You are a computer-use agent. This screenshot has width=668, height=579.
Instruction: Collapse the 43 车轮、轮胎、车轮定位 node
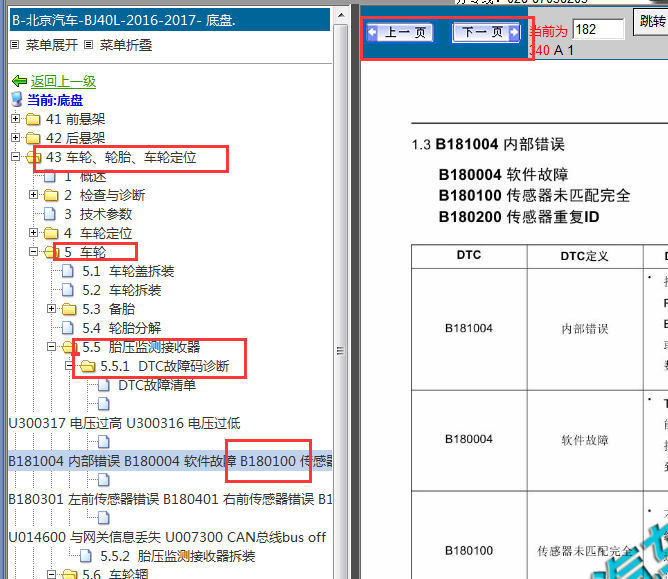15,156
